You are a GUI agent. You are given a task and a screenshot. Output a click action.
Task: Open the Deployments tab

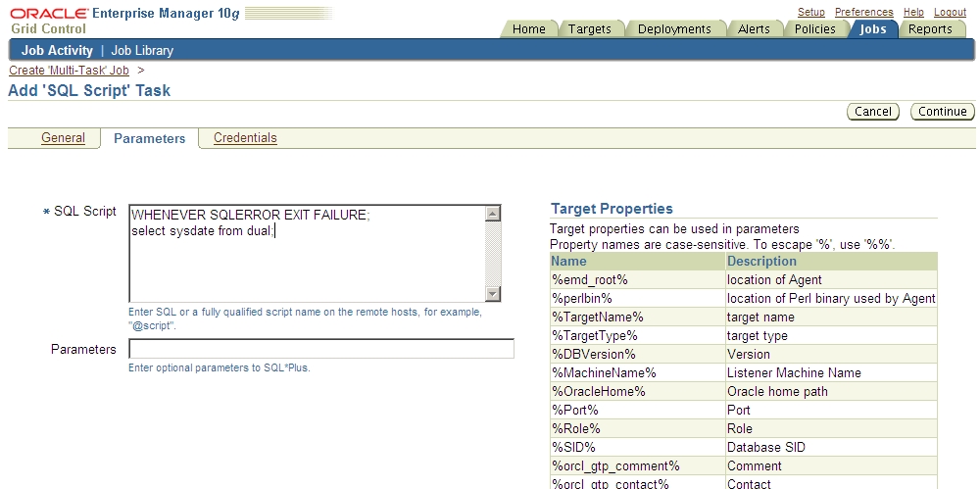pos(674,28)
